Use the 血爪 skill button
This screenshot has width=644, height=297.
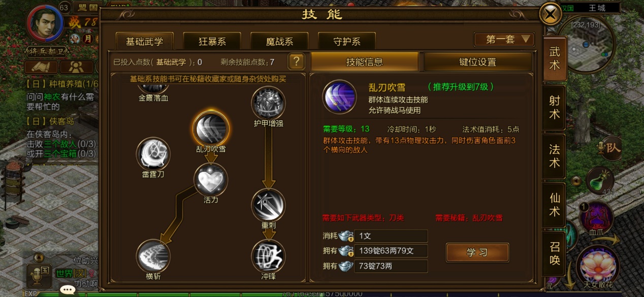[596, 218]
